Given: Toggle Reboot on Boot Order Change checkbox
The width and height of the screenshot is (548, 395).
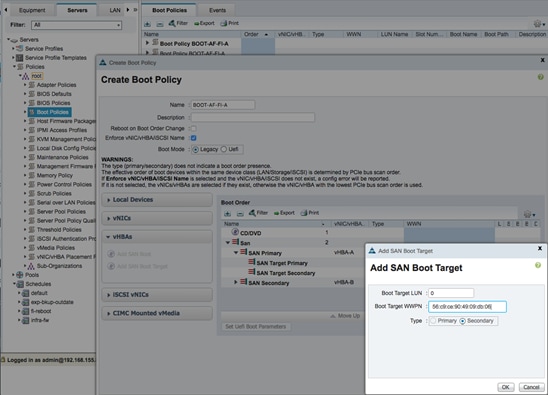Looking at the screenshot, I should [x=194, y=129].
